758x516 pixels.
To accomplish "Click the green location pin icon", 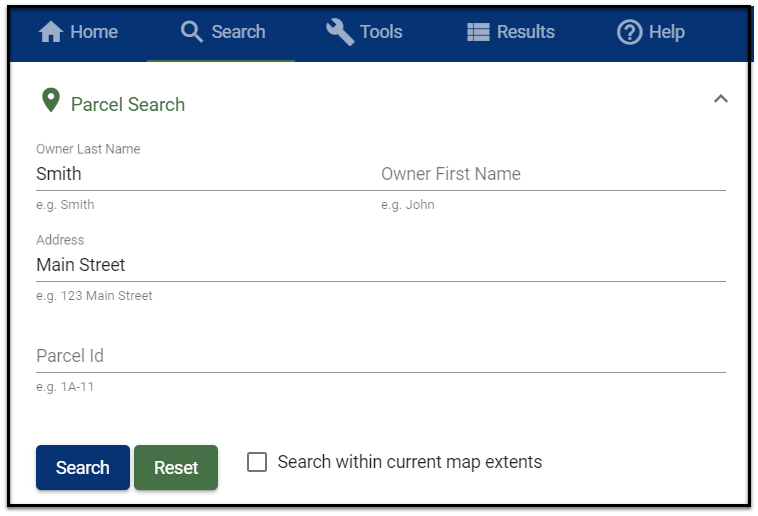I will [x=50, y=101].
